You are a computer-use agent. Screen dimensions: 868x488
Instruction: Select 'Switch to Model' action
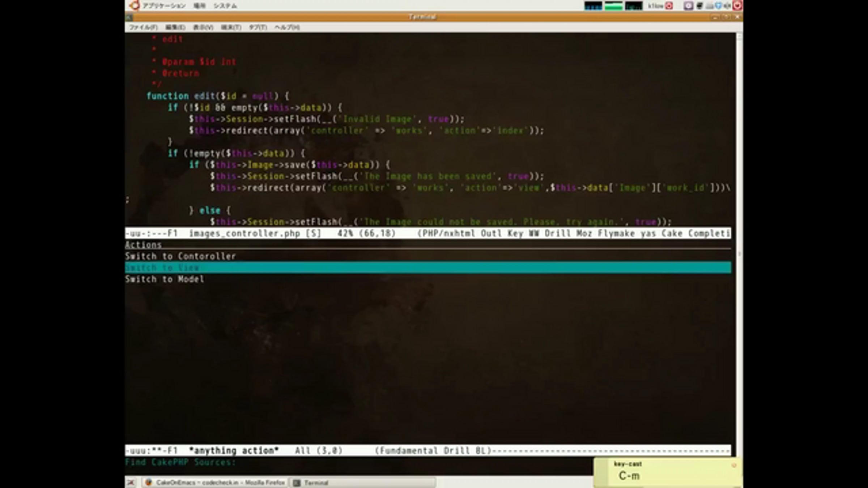(428, 279)
